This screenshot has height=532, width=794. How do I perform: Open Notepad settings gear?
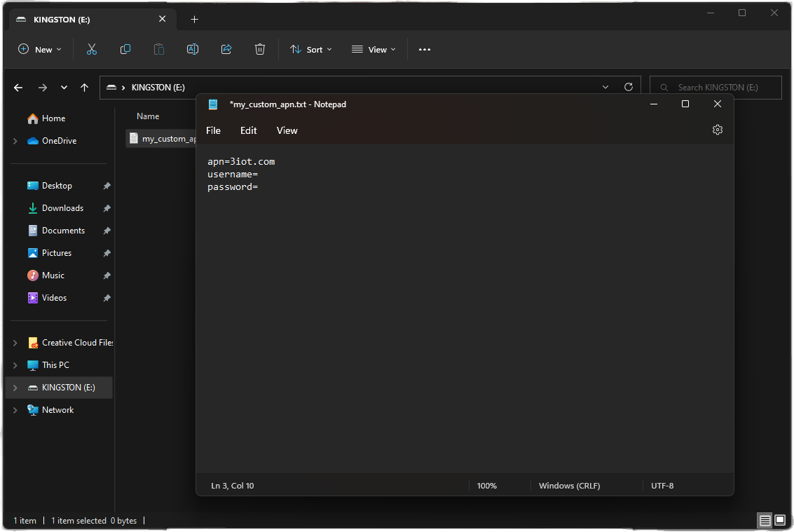[718, 130]
